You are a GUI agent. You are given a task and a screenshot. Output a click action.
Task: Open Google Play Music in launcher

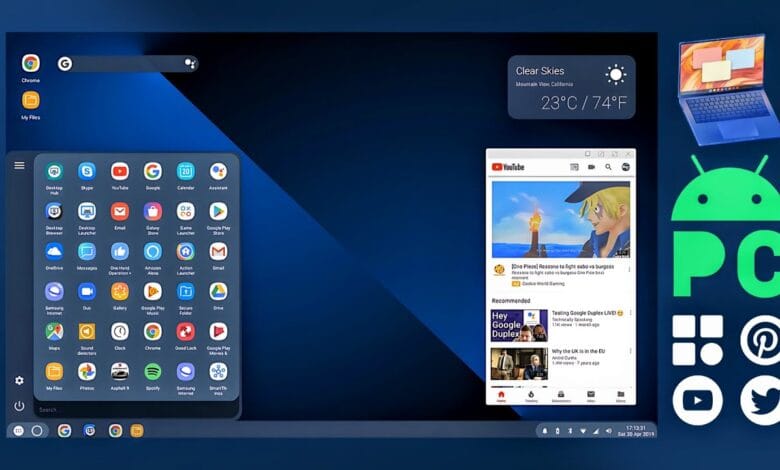[153, 291]
